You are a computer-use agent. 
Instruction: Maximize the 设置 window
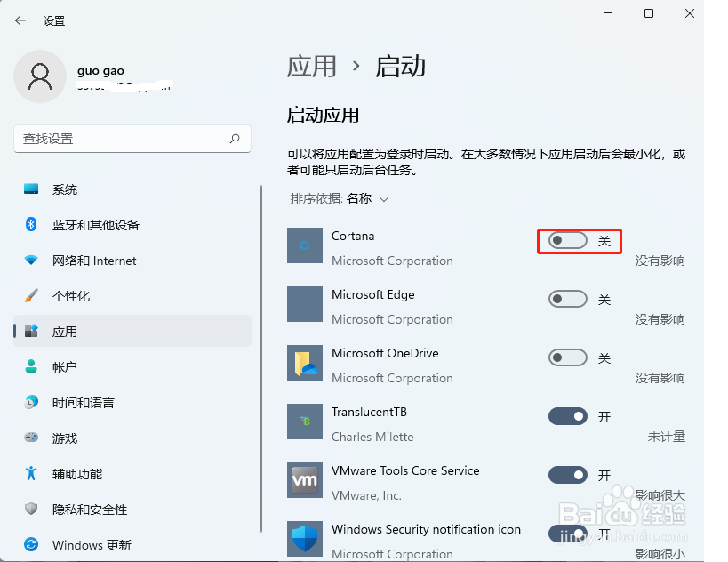click(x=649, y=13)
